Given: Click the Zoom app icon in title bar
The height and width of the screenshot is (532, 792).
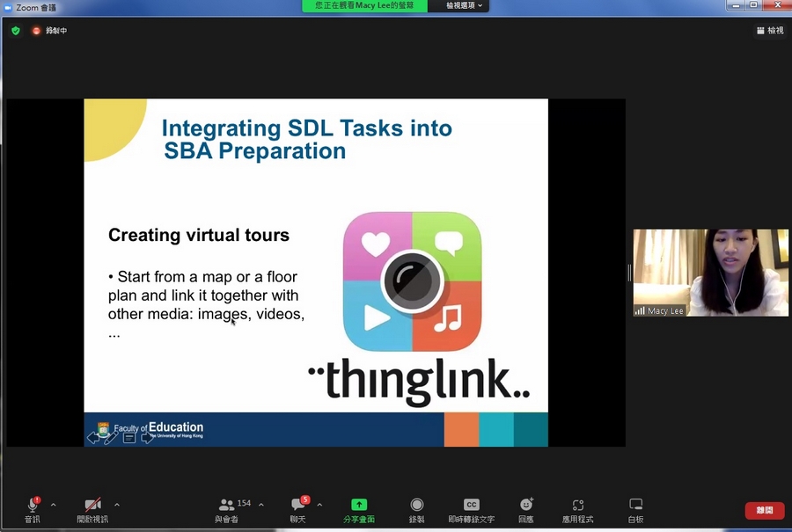Looking at the screenshot, I should 8,8.
